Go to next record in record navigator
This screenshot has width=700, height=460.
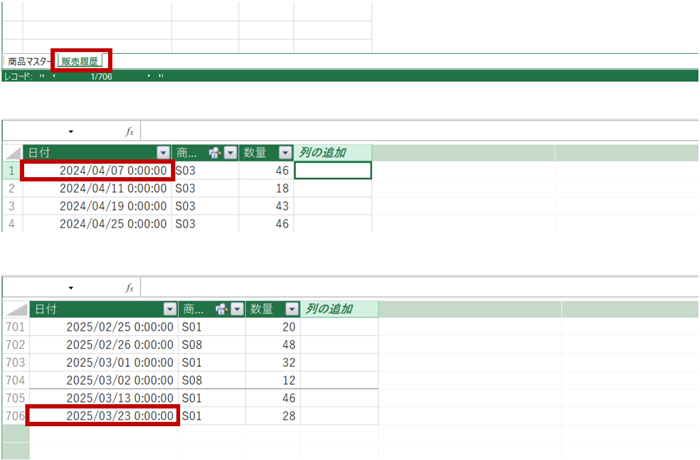coord(149,76)
